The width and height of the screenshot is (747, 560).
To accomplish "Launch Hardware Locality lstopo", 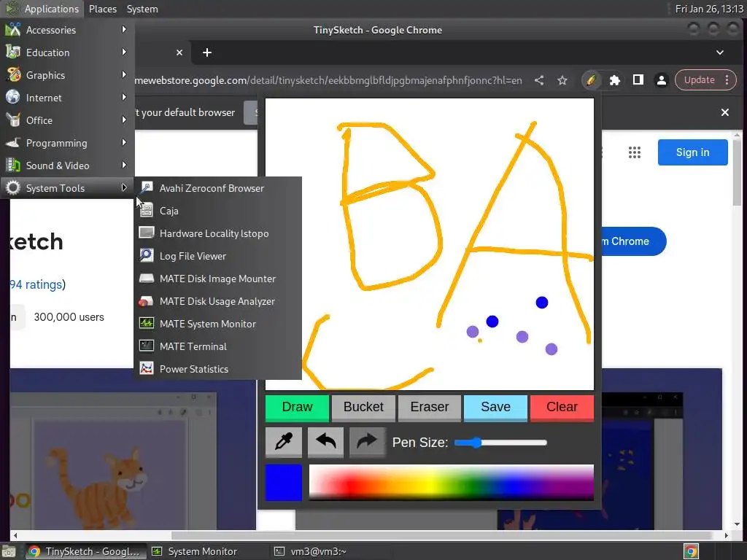I will point(218,233).
